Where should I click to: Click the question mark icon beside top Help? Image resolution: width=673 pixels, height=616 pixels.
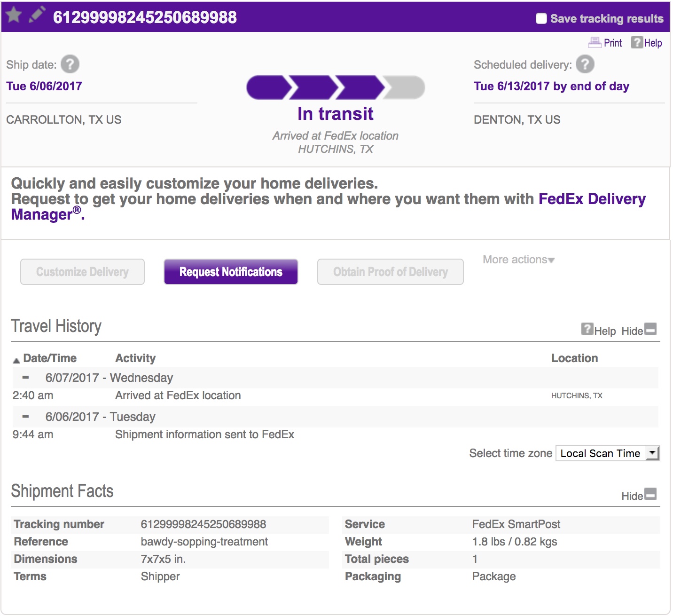tap(637, 42)
